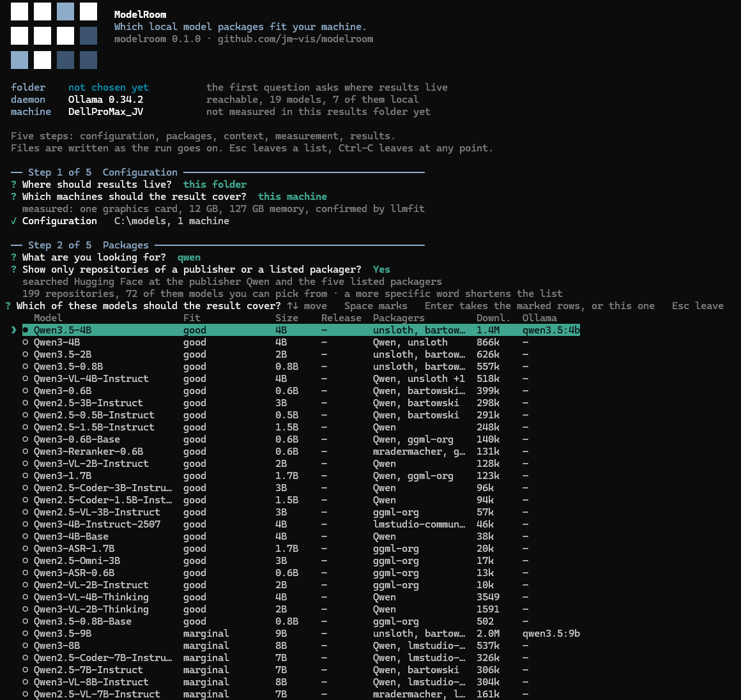Click the 'DellProMax_JV' machine name
Viewport: 741px width, 700px height.
[105, 112]
